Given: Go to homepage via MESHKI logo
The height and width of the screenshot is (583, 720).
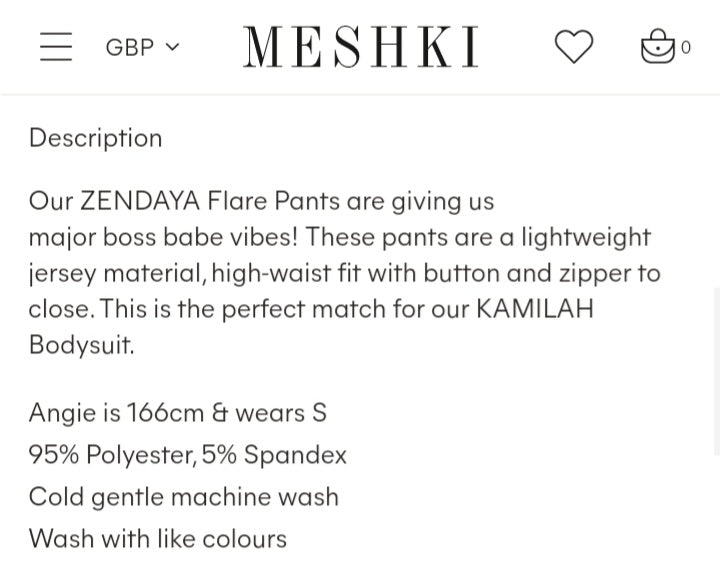Looking at the screenshot, I should (x=361, y=46).
